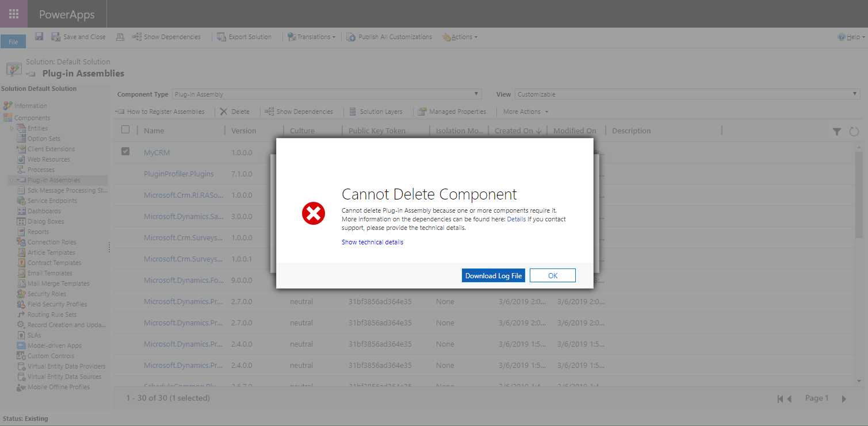The width and height of the screenshot is (868, 426).
Task: Open the Actions dropdown menu
Action: coord(460,37)
